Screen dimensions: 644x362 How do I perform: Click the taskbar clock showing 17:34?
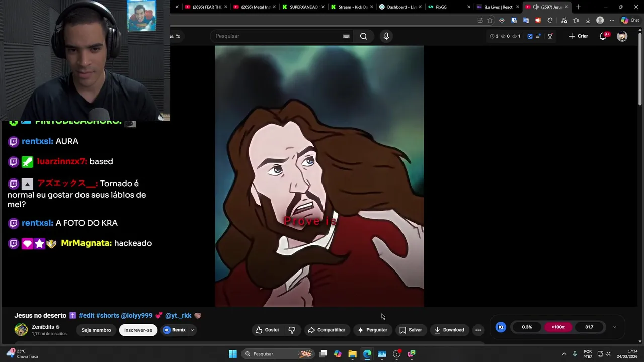pos(626,354)
